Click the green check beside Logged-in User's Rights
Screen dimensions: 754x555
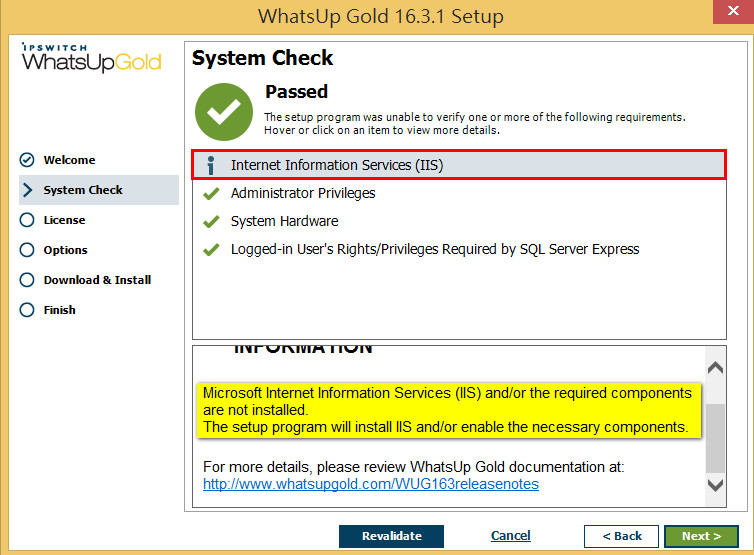click(x=211, y=250)
